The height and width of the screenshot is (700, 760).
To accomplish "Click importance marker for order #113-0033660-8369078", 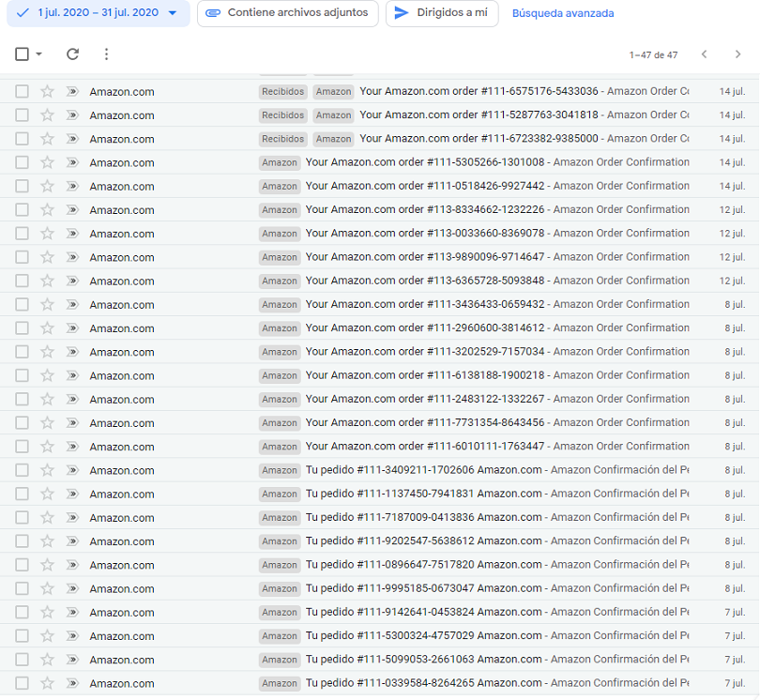I will (x=72, y=234).
